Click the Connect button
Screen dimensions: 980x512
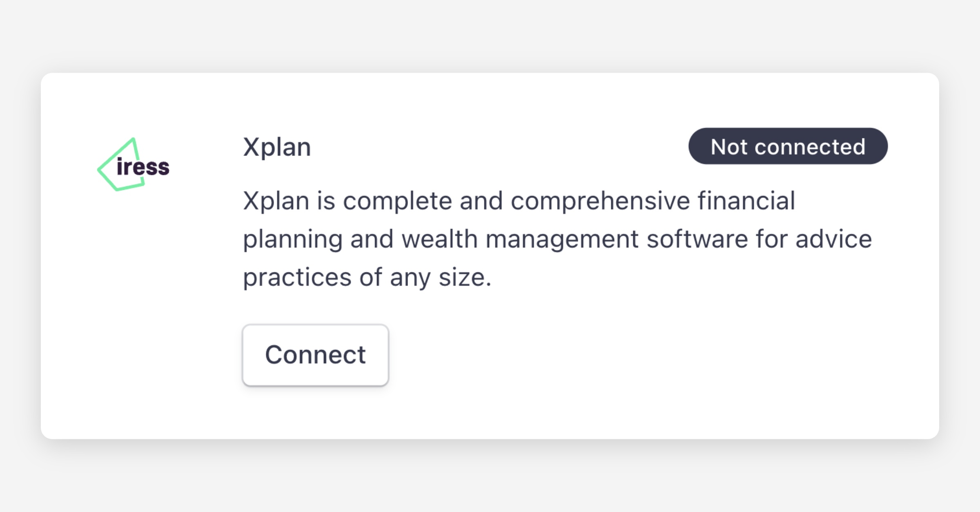pyautogui.click(x=315, y=354)
